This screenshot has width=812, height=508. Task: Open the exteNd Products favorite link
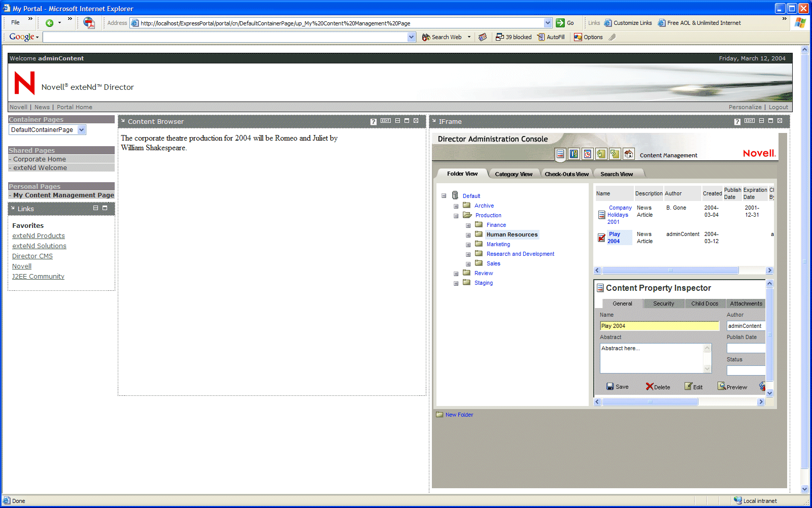39,236
